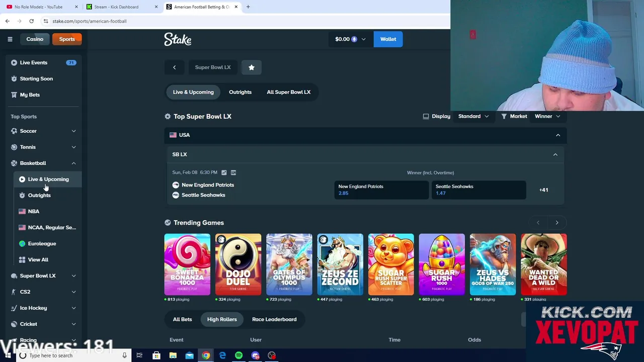This screenshot has height=362, width=644.
Task: Show the +41 additional markets
Action: 544,190
